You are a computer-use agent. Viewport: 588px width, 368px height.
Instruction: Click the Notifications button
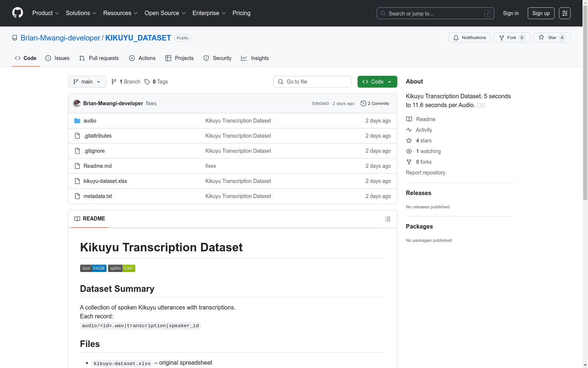point(470,38)
